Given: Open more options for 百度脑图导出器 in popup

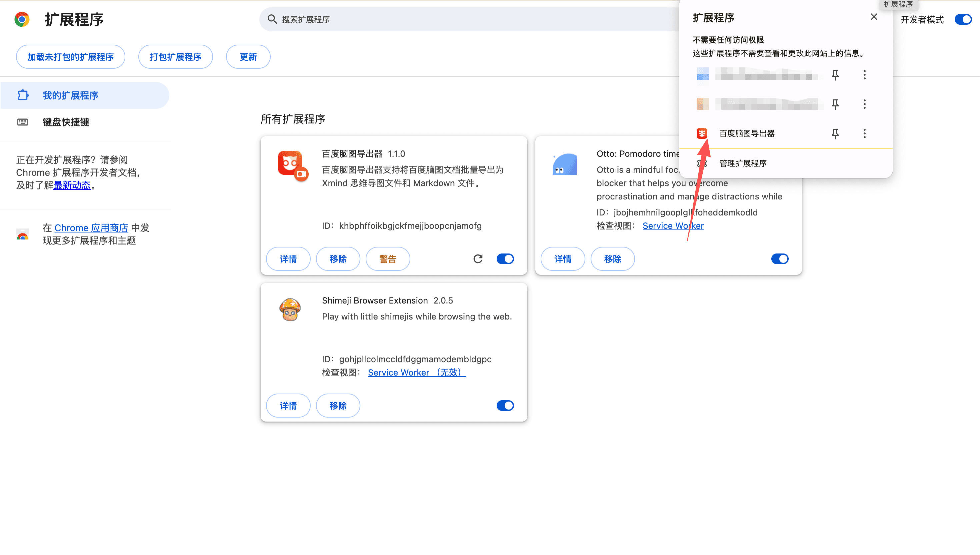Looking at the screenshot, I should (864, 133).
